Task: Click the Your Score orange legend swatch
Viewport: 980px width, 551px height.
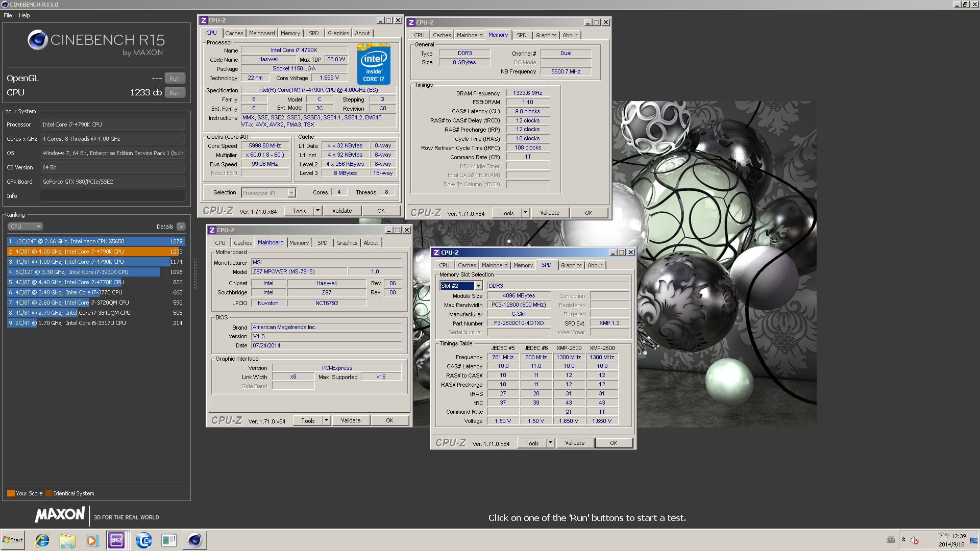Action: click(x=11, y=493)
